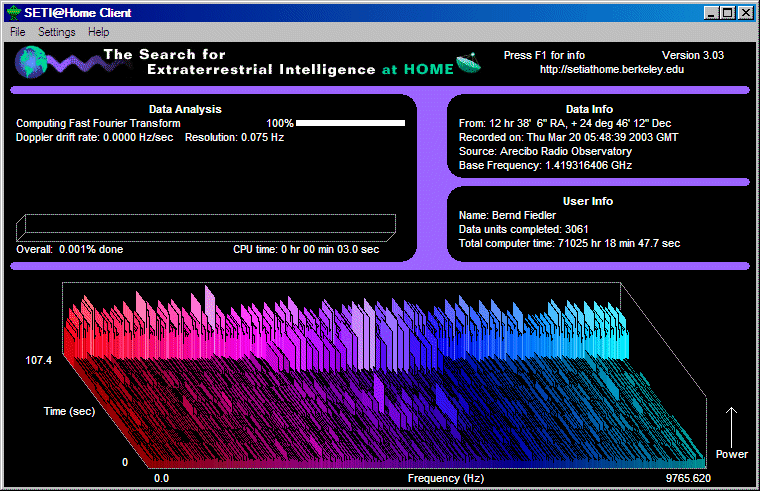Click the 'Time (sec)' axis label
Screen dimensions: 760x491
pos(69,411)
